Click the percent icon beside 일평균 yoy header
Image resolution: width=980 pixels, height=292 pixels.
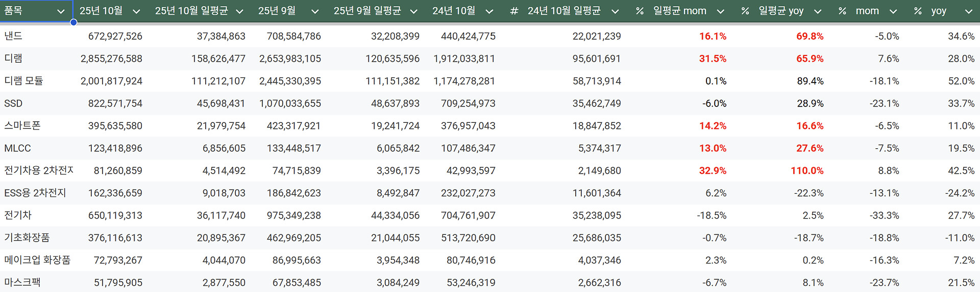tap(745, 11)
